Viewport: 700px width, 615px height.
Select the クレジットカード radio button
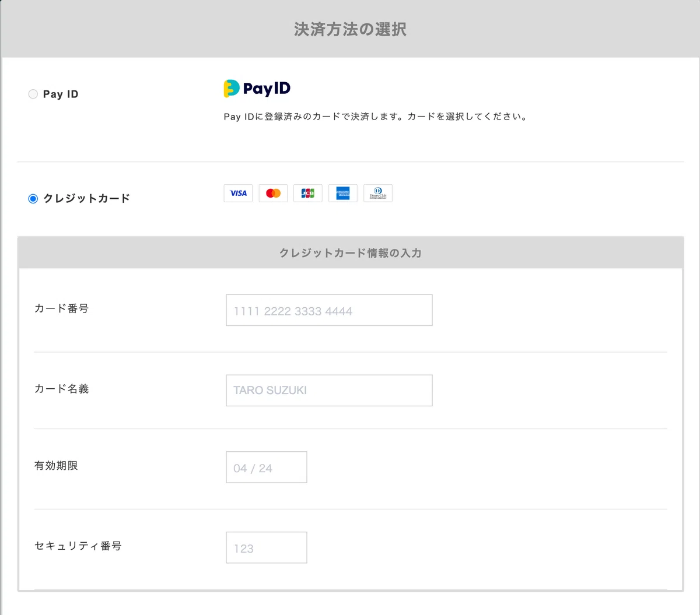33,199
